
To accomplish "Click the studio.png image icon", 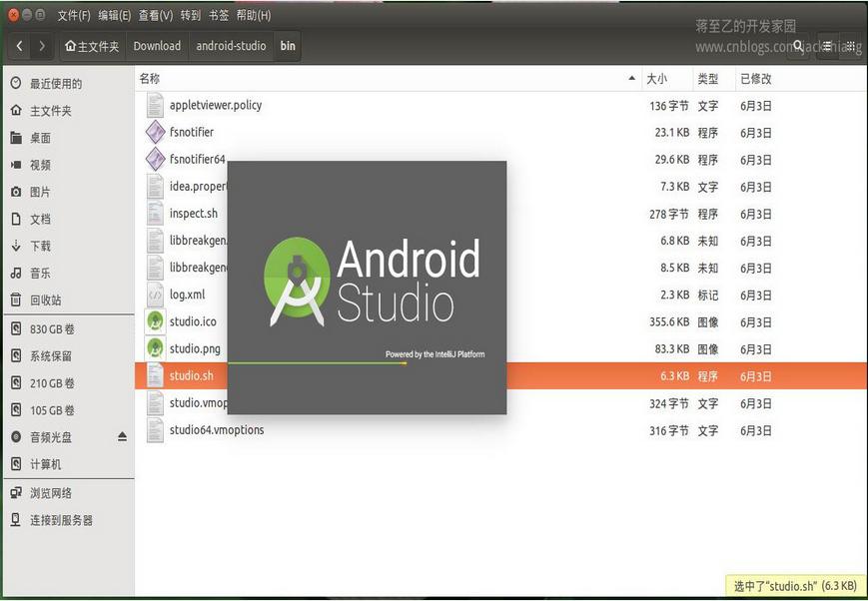I will (x=155, y=348).
